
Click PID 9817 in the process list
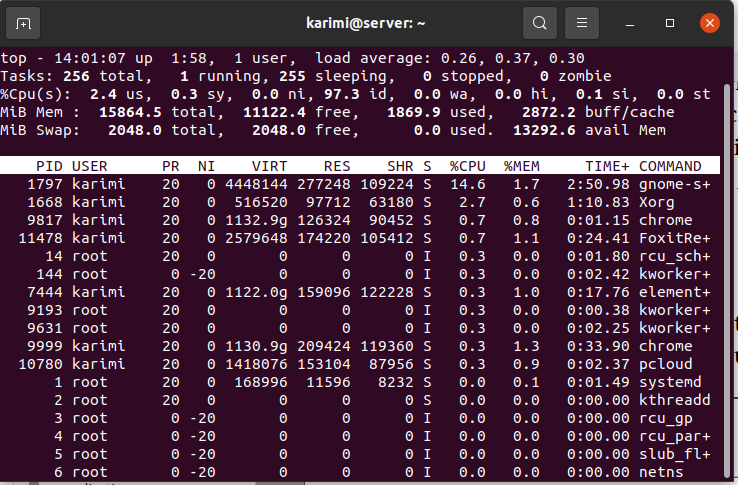click(x=45, y=220)
